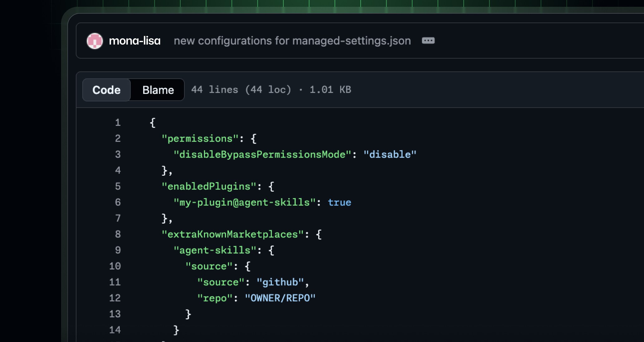Image resolution: width=644 pixels, height=342 pixels.
Task: Click the "github" string value
Action: [x=280, y=282]
